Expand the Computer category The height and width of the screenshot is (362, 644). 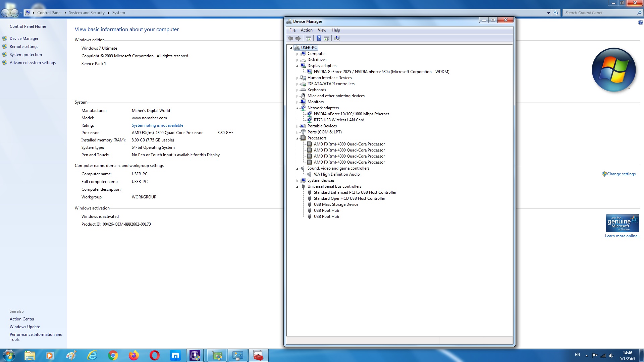pyautogui.click(x=297, y=54)
